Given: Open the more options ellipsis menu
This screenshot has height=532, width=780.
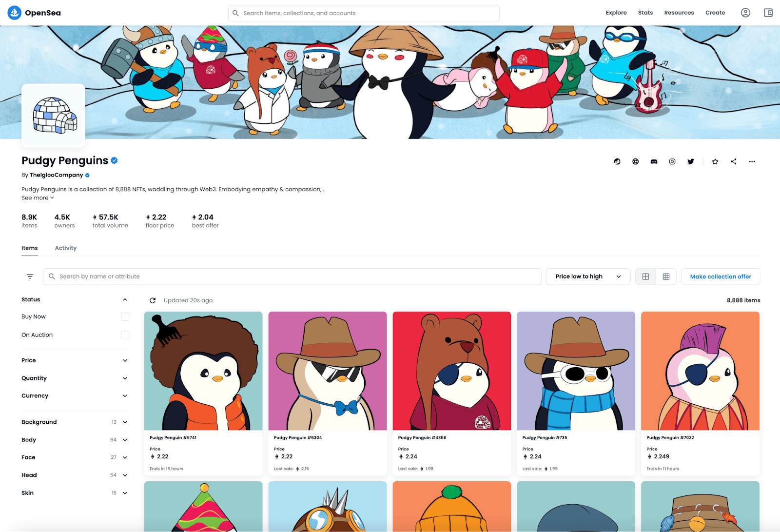Looking at the screenshot, I should [x=752, y=161].
